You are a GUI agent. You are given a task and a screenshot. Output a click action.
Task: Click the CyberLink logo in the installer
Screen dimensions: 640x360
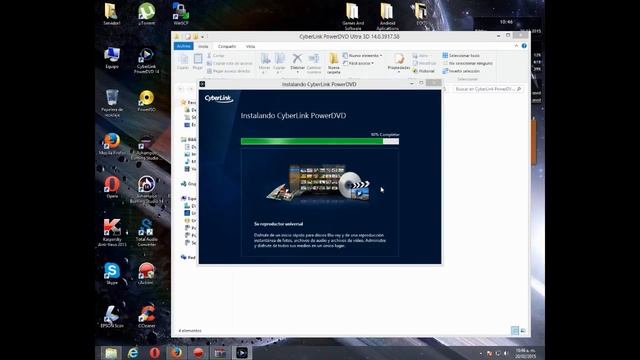219,98
